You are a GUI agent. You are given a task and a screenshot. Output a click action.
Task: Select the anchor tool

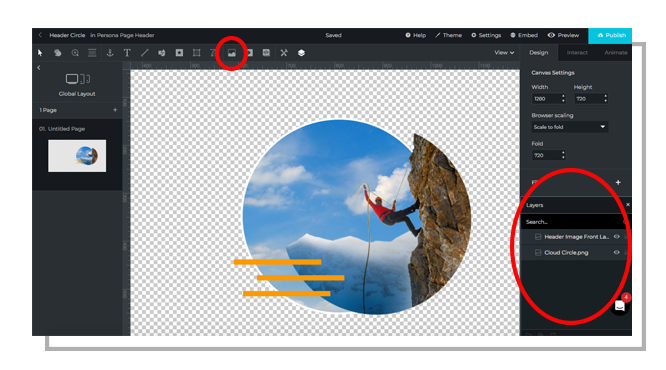(x=110, y=53)
